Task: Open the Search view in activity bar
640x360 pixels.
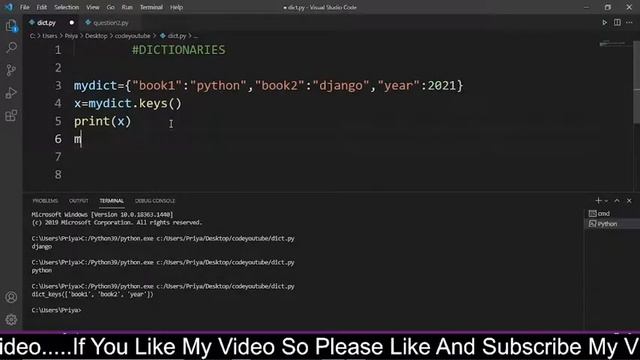Action: [11, 48]
